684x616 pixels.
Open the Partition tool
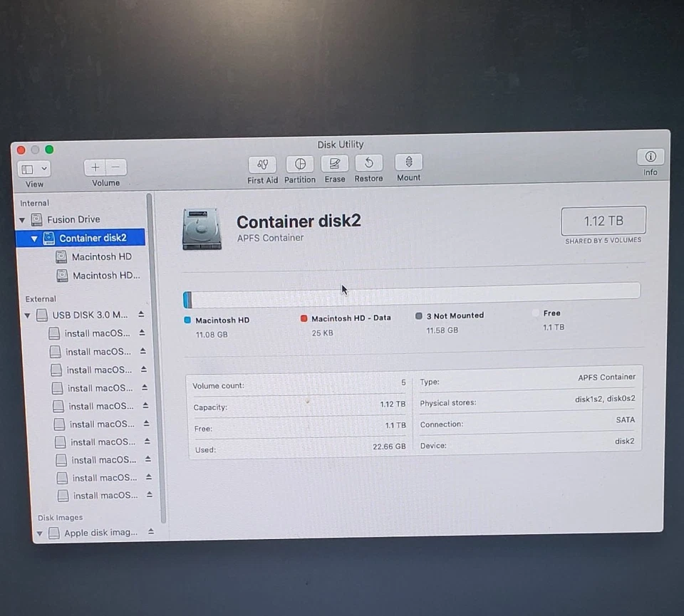coord(299,163)
